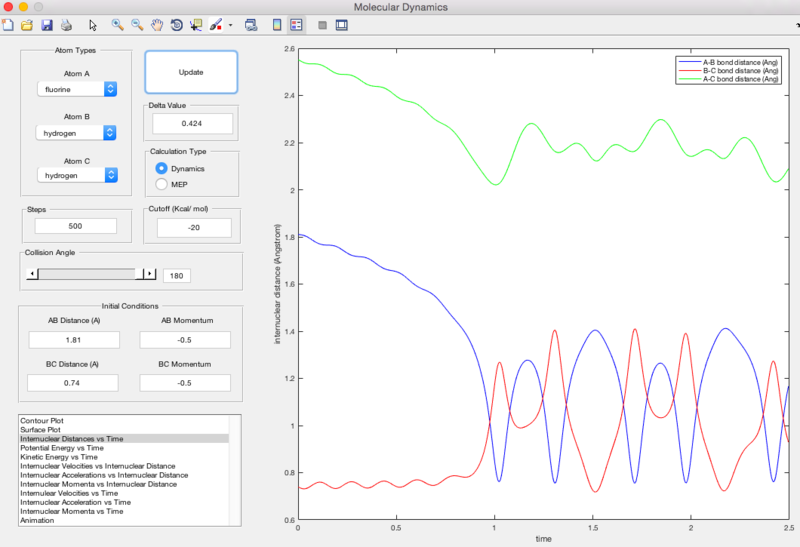The width and height of the screenshot is (800, 547).
Task: Select the Data Cursor tool
Action: point(196,25)
